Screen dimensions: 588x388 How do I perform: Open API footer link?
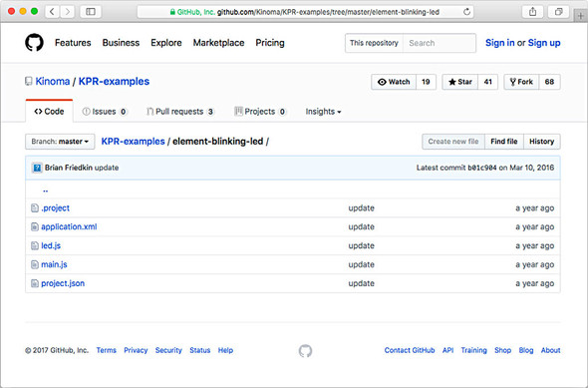coord(447,350)
